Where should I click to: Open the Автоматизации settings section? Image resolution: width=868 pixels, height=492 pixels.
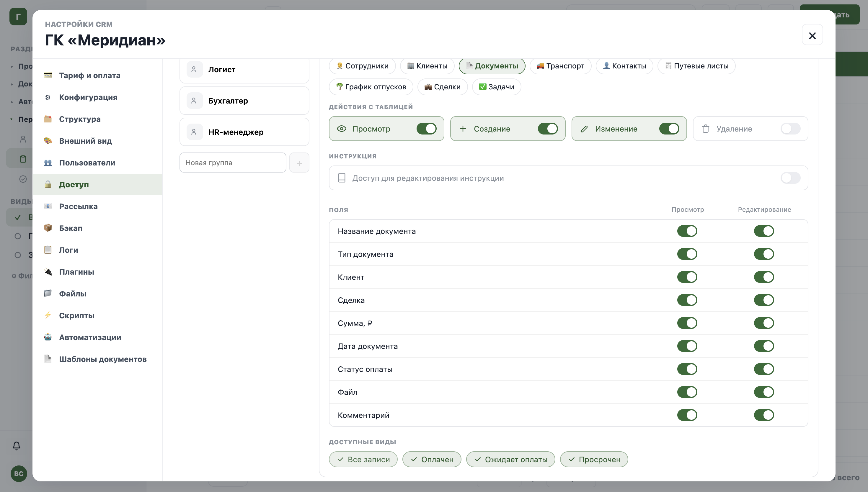click(98, 337)
